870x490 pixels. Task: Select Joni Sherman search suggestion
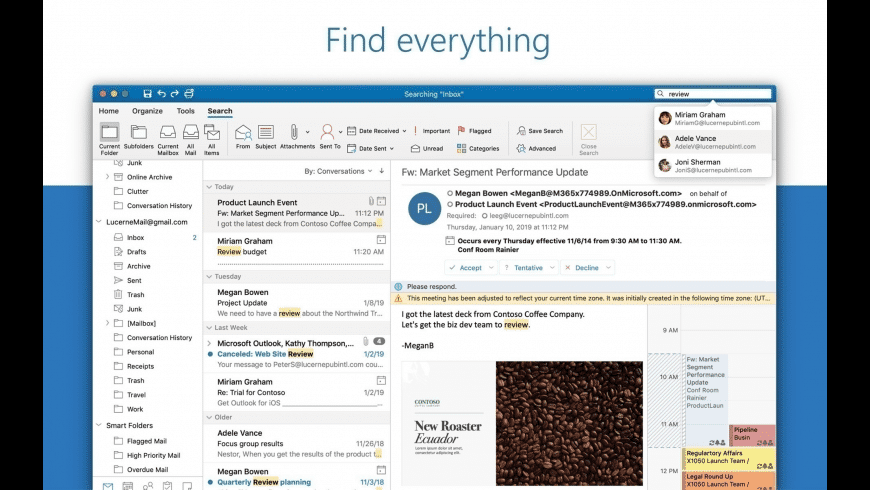713,165
